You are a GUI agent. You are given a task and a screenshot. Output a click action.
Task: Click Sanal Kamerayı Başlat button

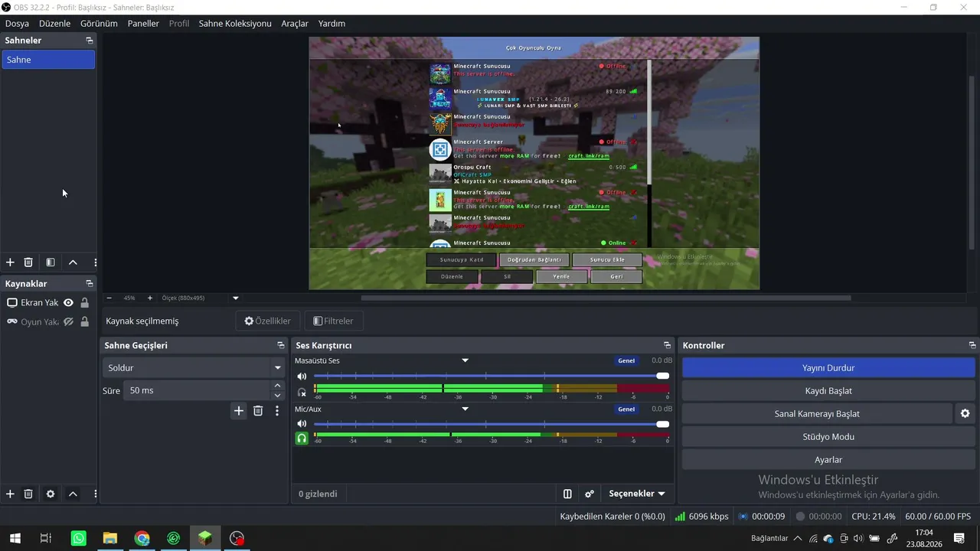pos(817,414)
